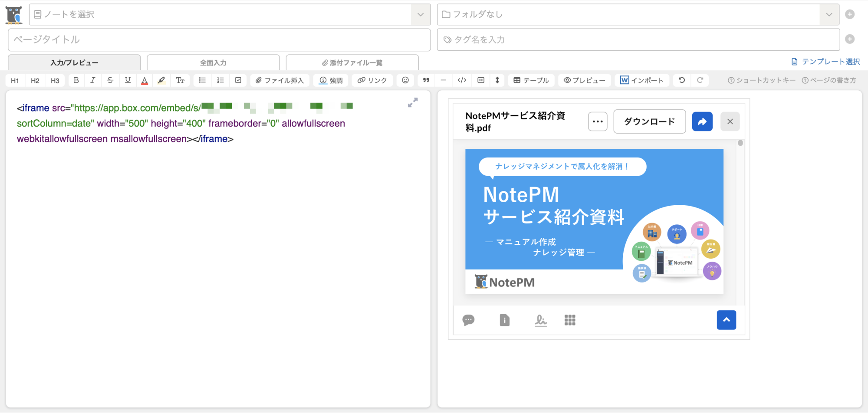
Task: Insert a table with テーブル button
Action: [531, 81]
